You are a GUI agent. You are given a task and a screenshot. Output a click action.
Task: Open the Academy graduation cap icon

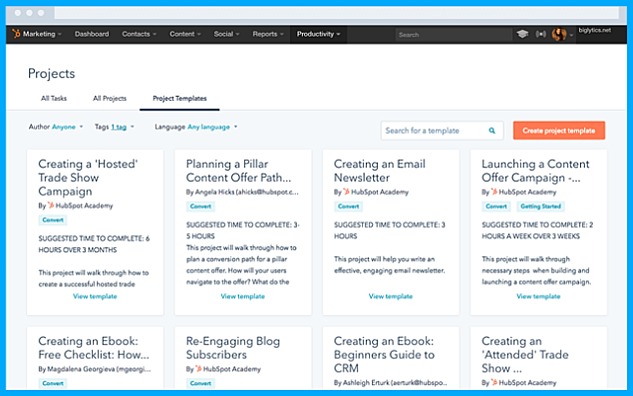point(522,34)
